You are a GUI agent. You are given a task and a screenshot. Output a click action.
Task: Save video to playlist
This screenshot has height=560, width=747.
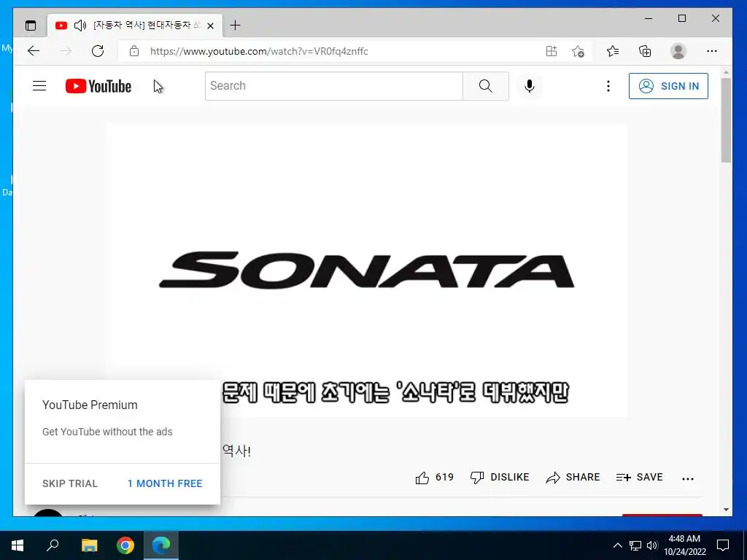click(639, 478)
